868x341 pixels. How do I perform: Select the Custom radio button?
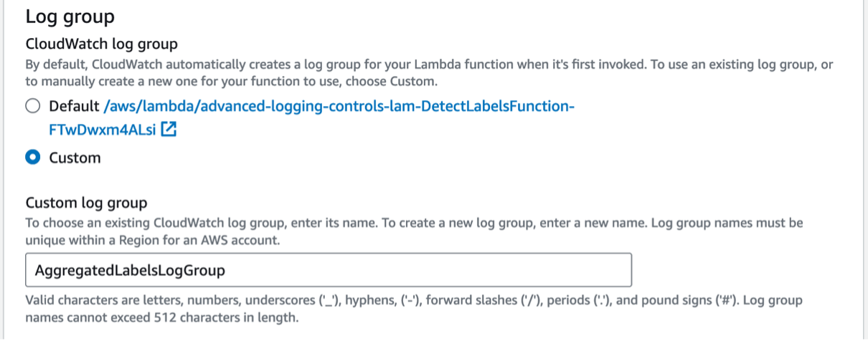33,158
